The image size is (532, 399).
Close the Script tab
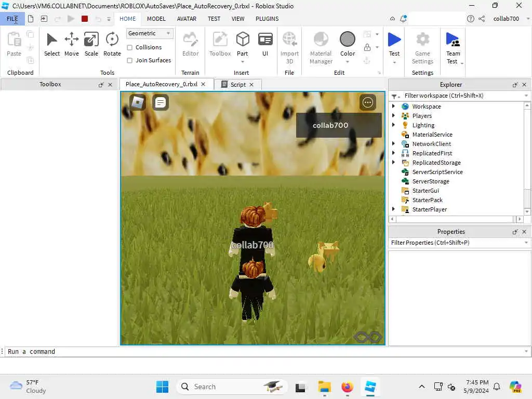click(251, 85)
